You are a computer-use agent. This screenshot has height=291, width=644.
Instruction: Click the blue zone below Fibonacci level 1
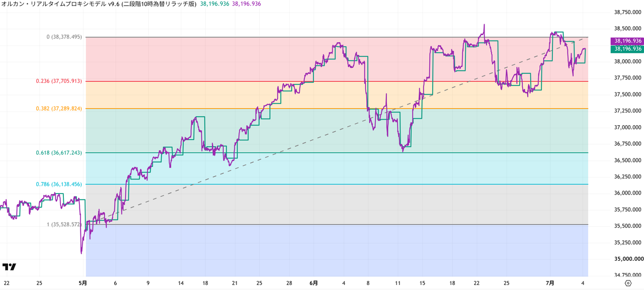click(x=337, y=250)
